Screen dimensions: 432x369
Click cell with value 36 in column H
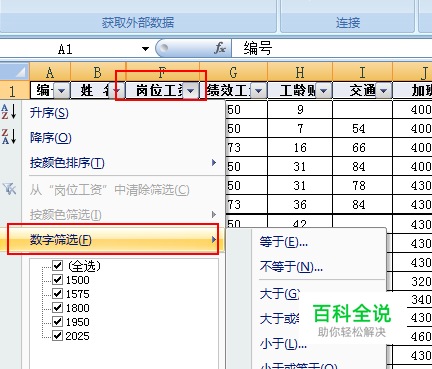300,205
